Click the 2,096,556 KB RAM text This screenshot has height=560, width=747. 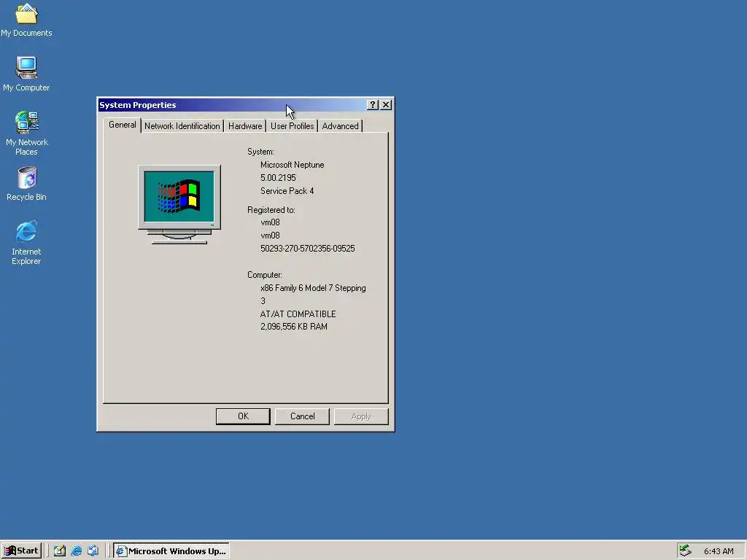pos(293,327)
